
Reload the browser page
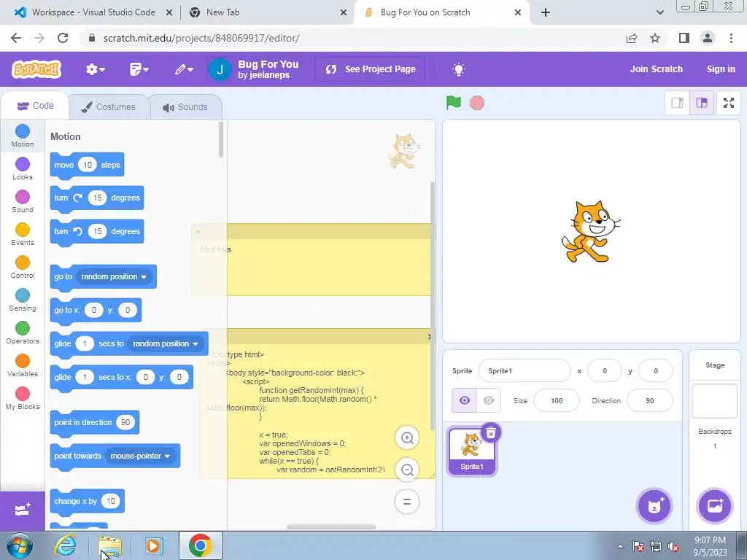point(63,38)
